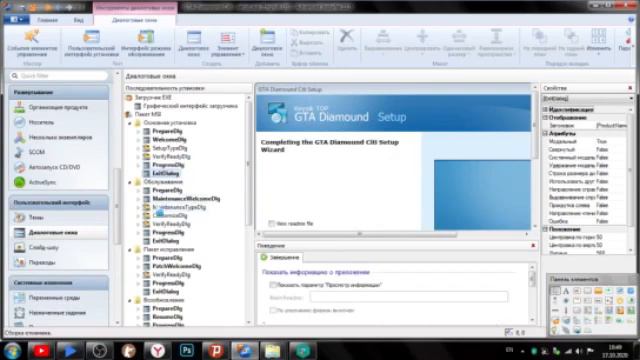Open YouTube from the Windows taskbar
This screenshot has width=640, height=360.
41,351
